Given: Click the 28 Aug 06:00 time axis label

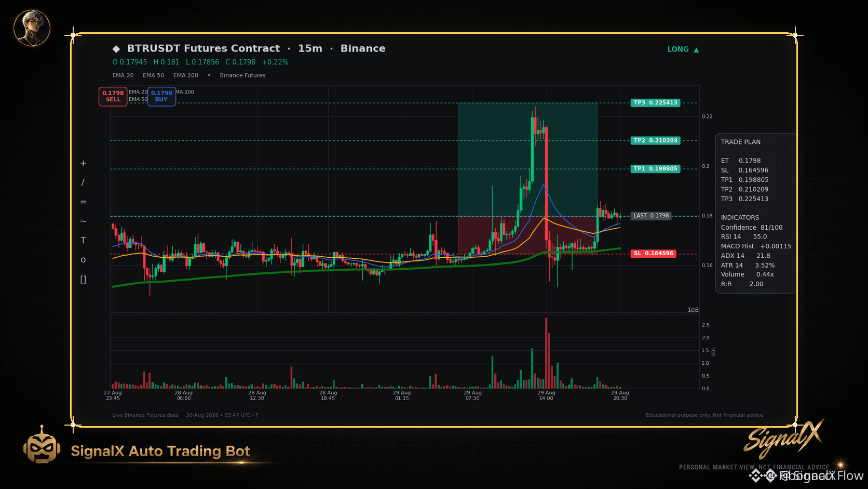Looking at the screenshot, I should pos(184,395).
